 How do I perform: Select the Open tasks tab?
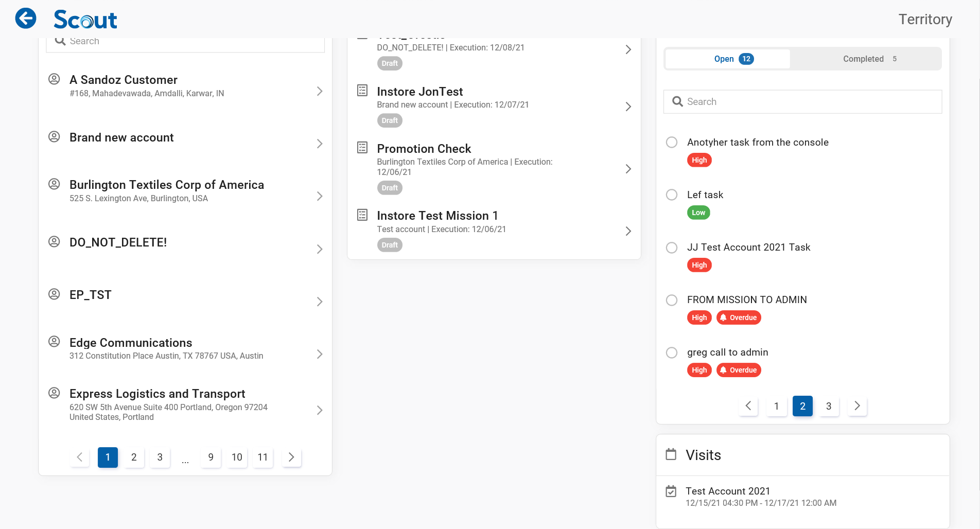coord(727,59)
